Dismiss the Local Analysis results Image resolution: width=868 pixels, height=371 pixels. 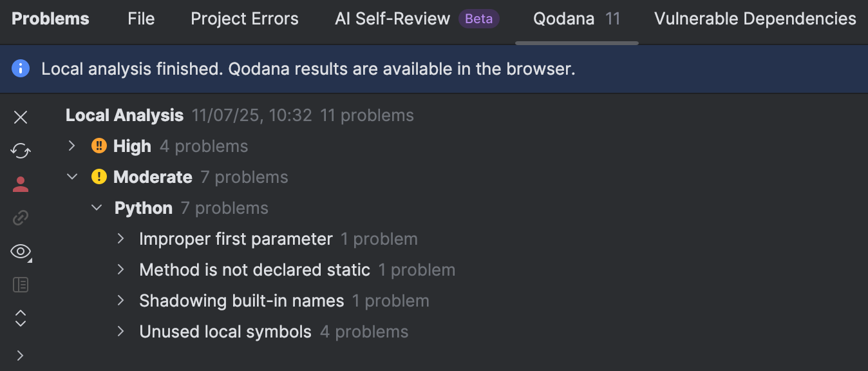tap(20, 117)
